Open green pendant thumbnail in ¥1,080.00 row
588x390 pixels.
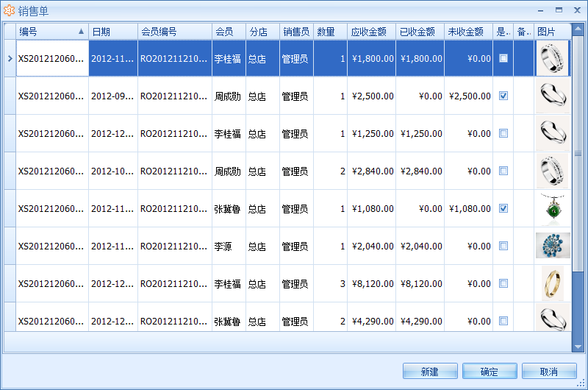coord(553,208)
